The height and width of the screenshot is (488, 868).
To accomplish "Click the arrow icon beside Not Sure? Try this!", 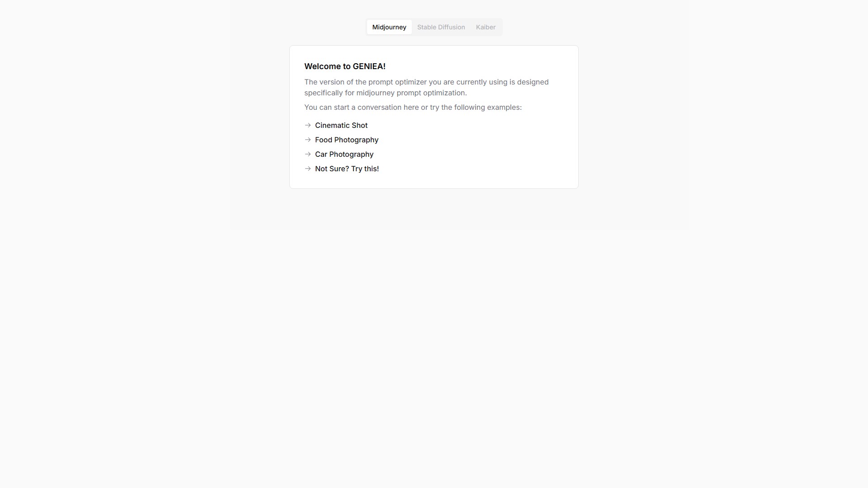I will tap(308, 169).
